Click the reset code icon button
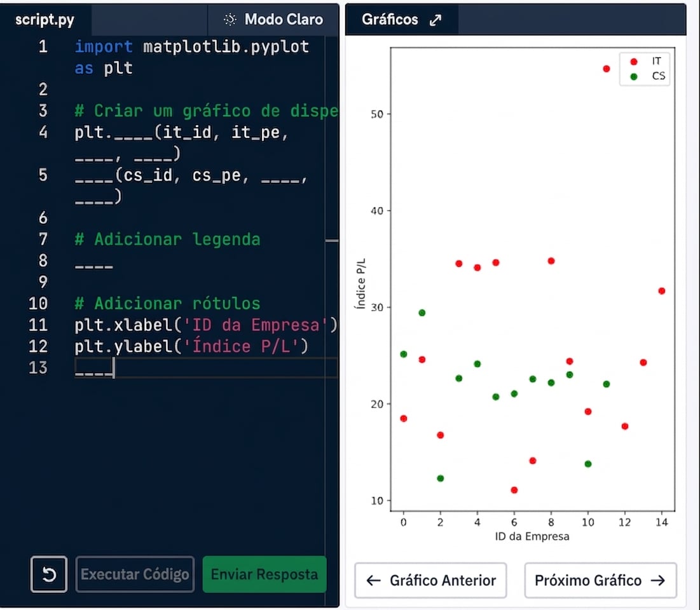Screen dimensions: 700x610 click(49, 574)
